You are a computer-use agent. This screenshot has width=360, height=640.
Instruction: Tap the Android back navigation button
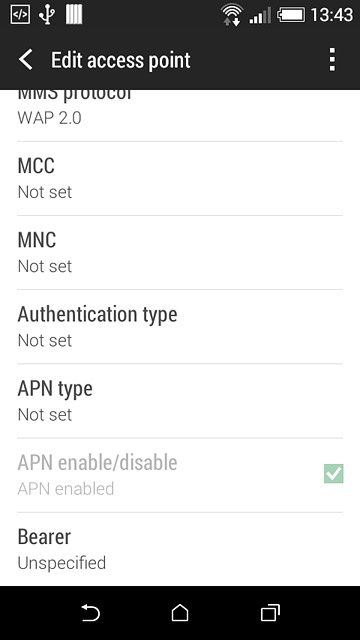click(90, 613)
